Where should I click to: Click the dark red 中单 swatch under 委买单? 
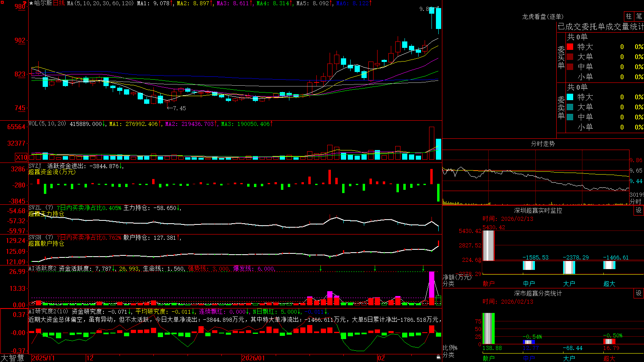570,67
